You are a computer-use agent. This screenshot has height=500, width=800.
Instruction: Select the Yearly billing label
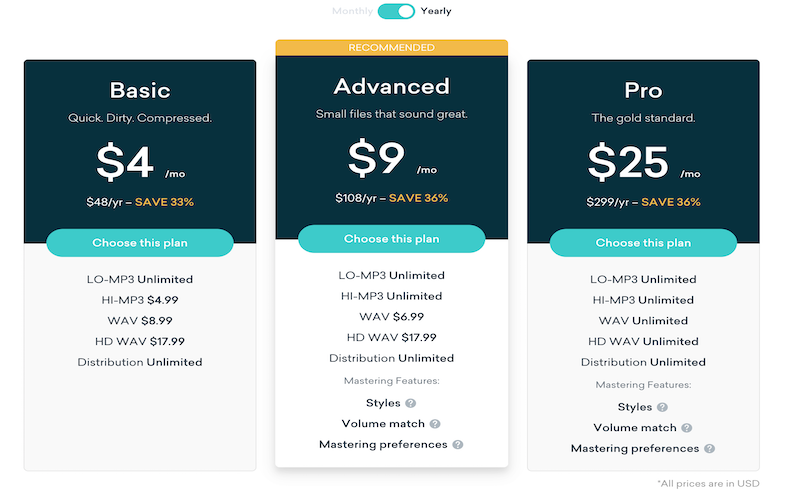tap(436, 11)
